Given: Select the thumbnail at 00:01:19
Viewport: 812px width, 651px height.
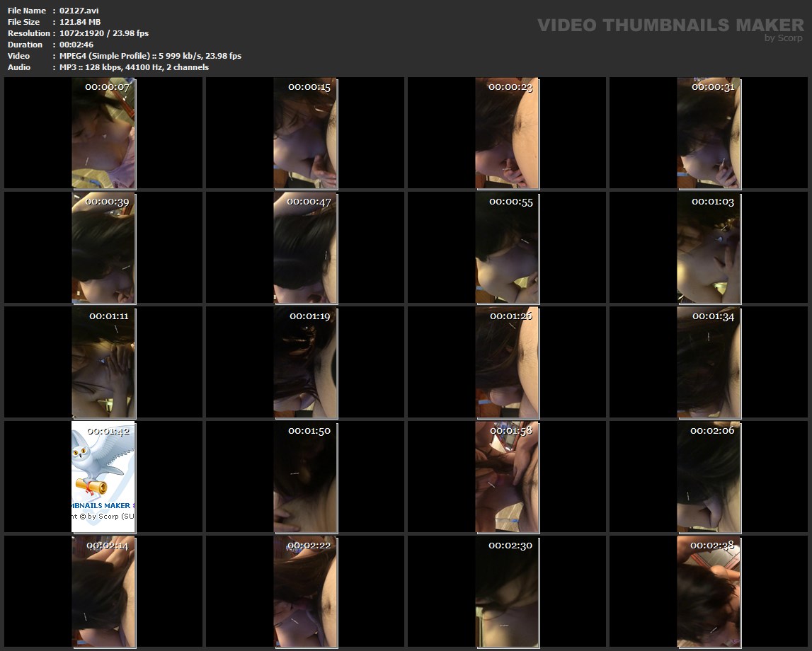Looking at the screenshot, I should pyautogui.click(x=305, y=362).
